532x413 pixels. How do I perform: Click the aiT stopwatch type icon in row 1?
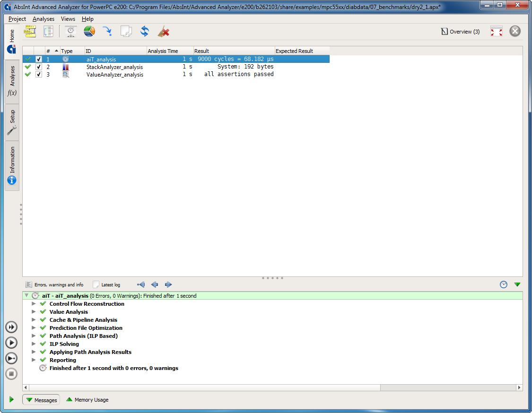65,59
